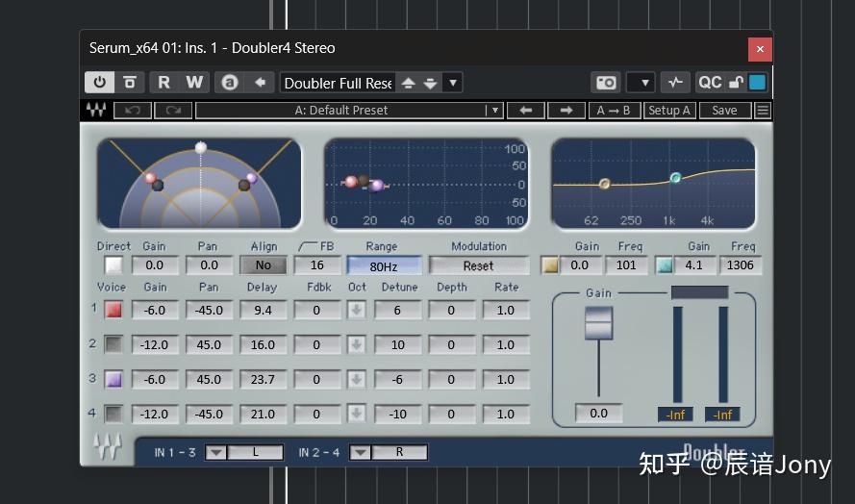Screen dimensions: 855x504
Task: Toggle the plugin power/activate button
Action: click(x=99, y=83)
